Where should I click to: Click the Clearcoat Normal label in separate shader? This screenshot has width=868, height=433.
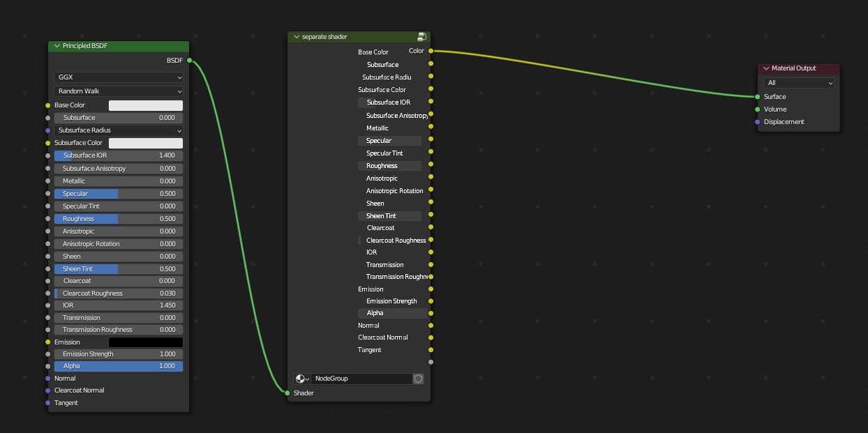pyautogui.click(x=383, y=337)
